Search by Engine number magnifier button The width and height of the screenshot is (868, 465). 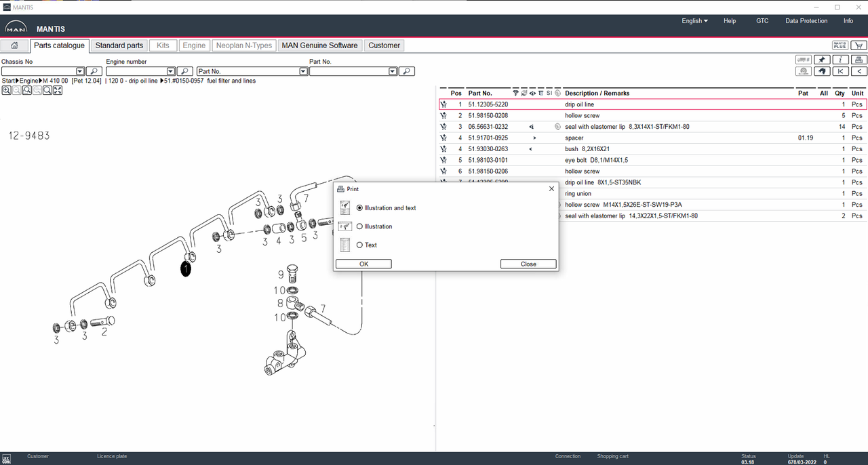pyautogui.click(x=185, y=71)
